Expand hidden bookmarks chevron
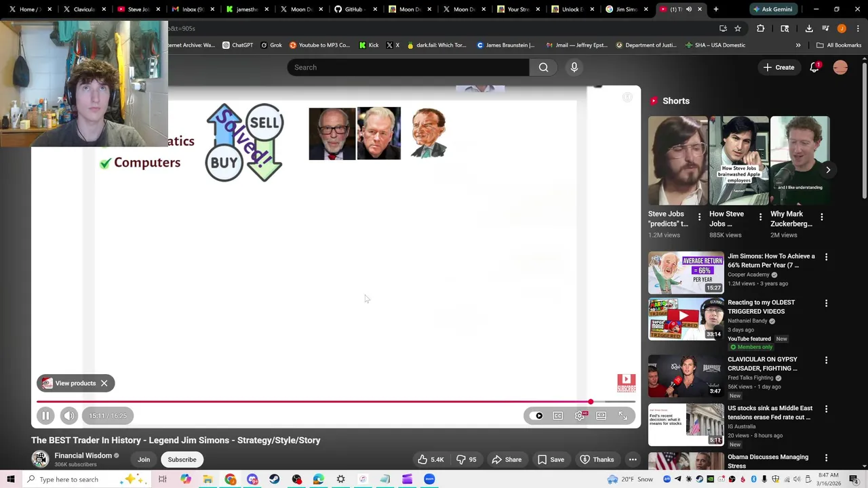The image size is (868, 488). (x=798, y=45)
